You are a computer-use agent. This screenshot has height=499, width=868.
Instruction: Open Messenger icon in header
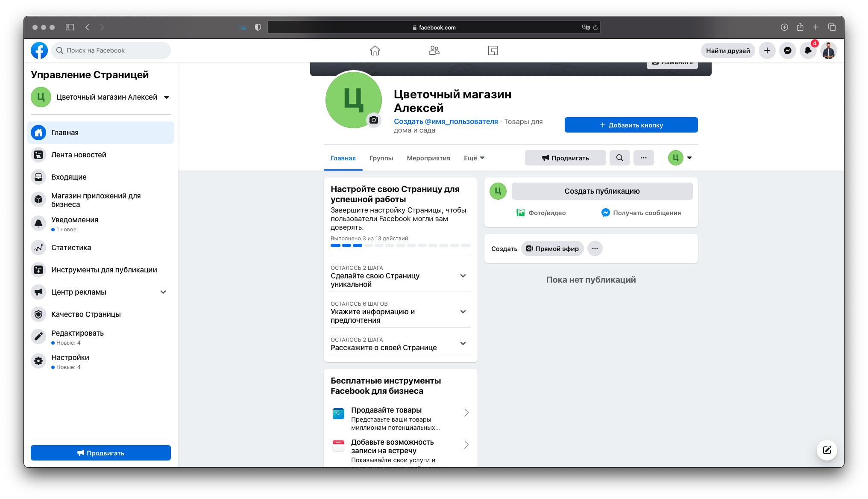click(788, 50)
